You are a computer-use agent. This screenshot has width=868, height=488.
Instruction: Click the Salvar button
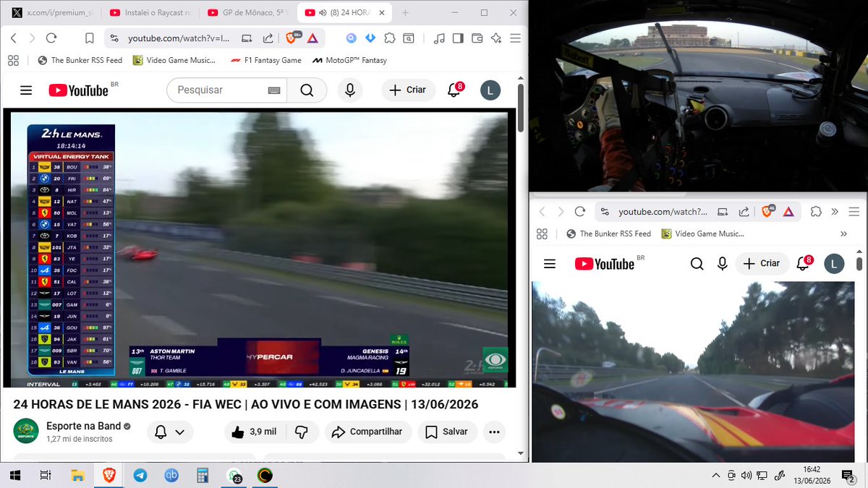pyautogui.click(x=446, y=432)
